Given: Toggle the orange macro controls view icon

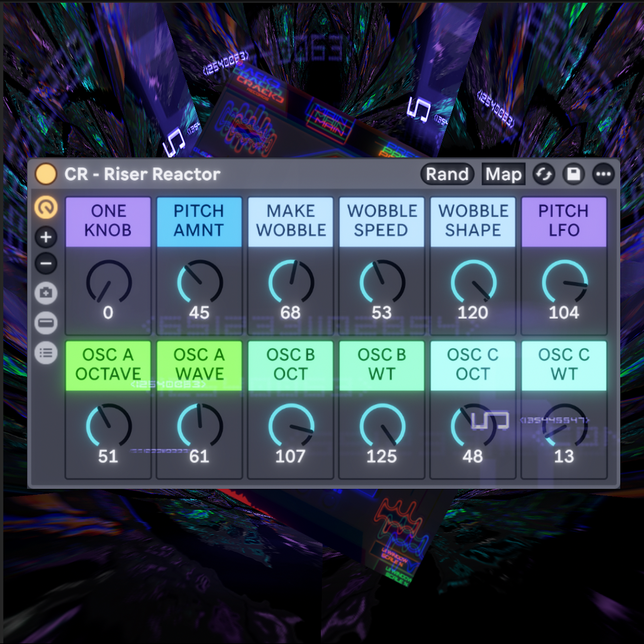Looking at the screenshot, I should (46, 208).
